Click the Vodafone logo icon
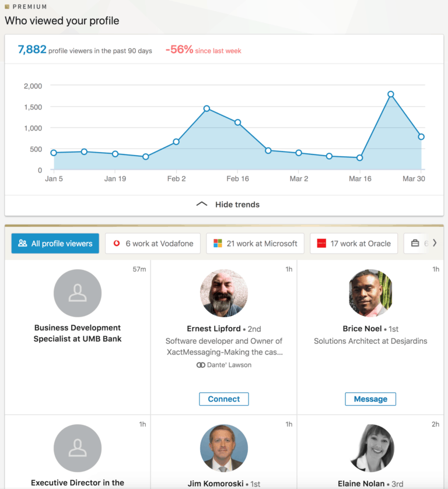448x489 pixels. (117, 243)
